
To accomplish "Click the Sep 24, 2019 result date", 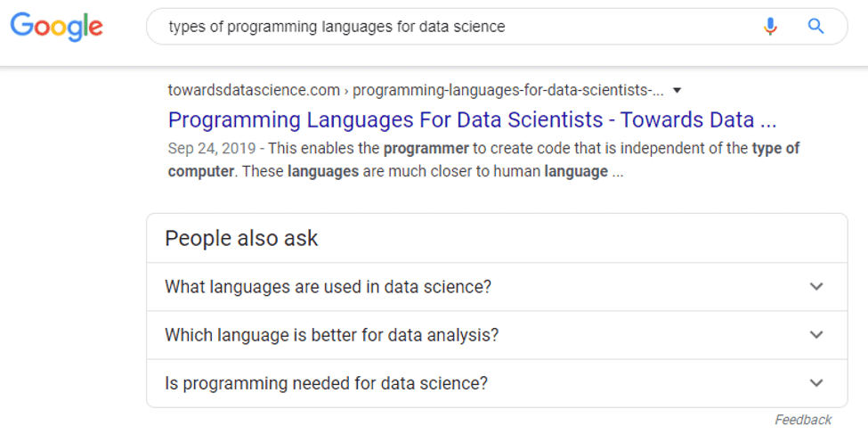I will [x=212, y=149].
